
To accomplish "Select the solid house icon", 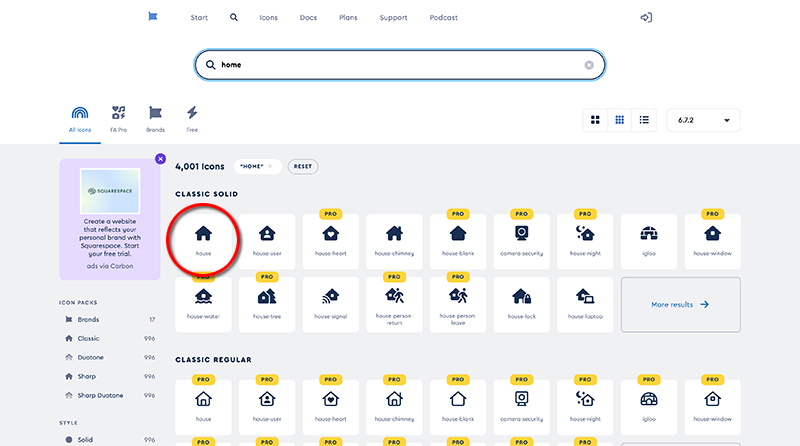I will tap(203, 238).
